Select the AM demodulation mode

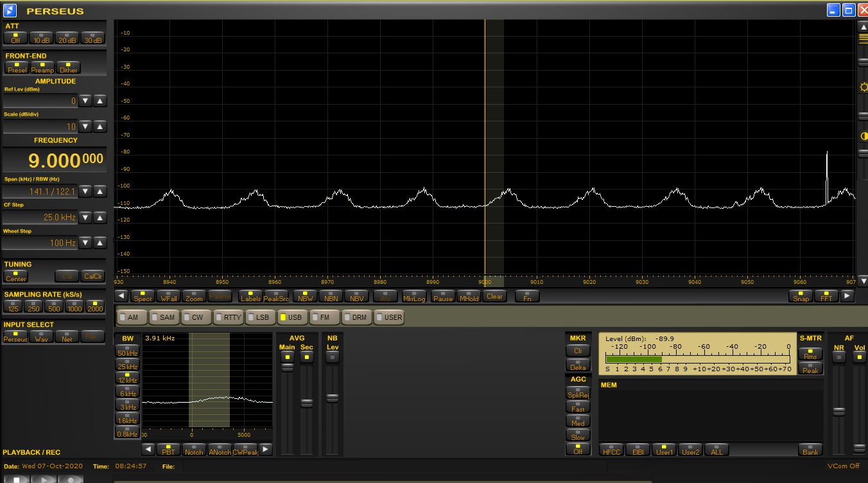(x=129, y=317)
